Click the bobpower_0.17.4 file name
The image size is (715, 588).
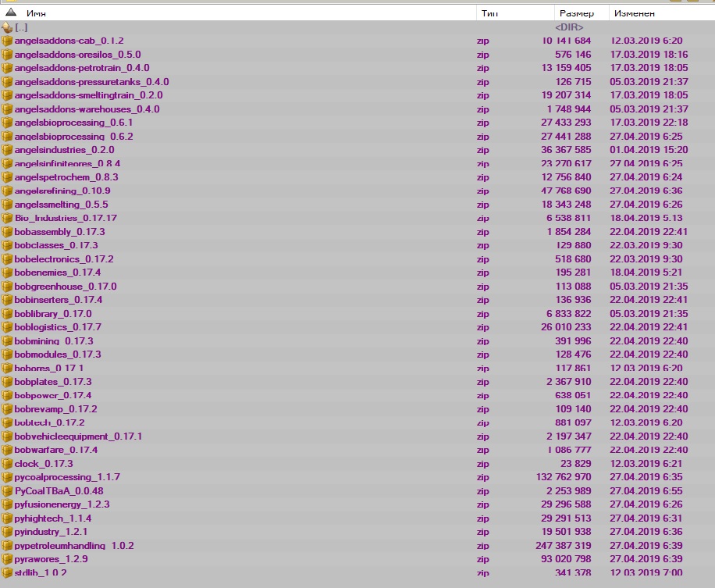pyautogui.click(x=53, y=395)
